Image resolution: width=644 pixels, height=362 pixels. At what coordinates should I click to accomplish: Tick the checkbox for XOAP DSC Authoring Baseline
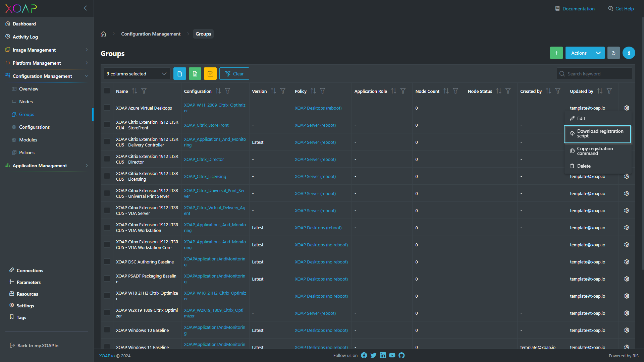pyautogui.click(x=107, y=261)
